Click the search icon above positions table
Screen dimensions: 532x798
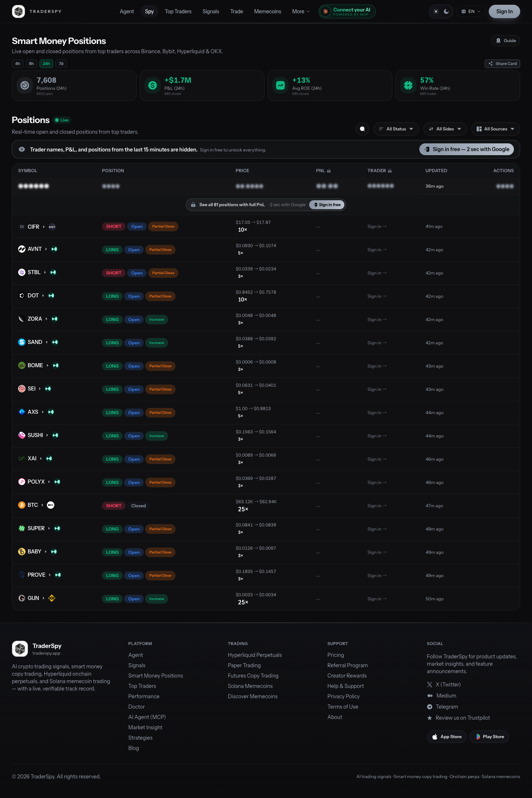(x=362, y=129)
